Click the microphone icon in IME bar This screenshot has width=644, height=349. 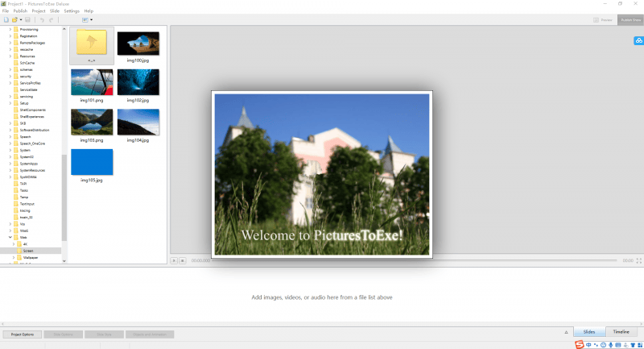coord(611,345)
